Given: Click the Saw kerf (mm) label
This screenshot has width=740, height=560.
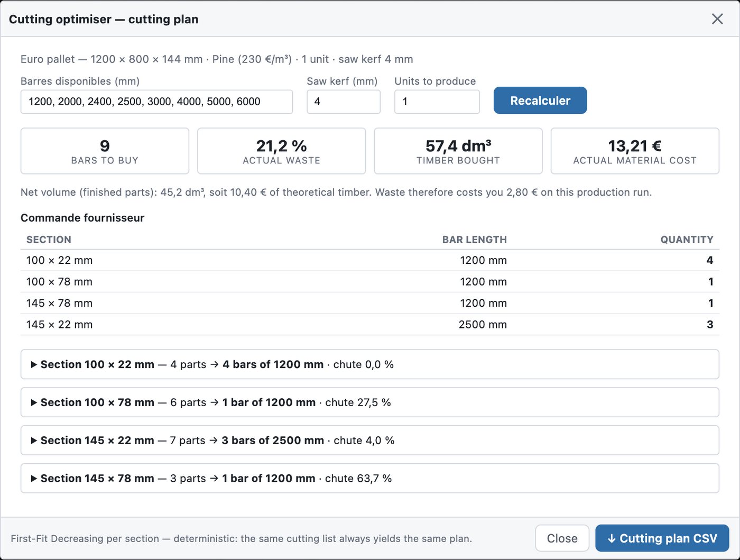Looking at the screenshot, I should [342, 81].
